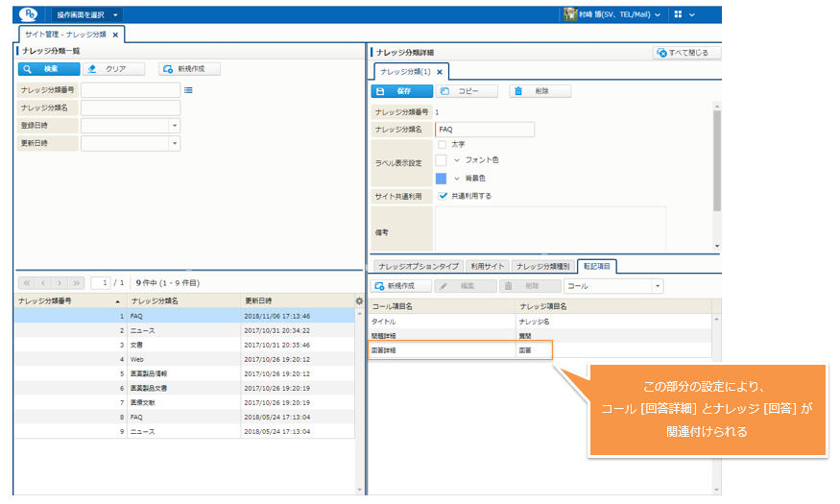The height and width of the screenshot is (504, 840).
Task: Click the 削除 trash button in detail panel
Action: pyautogui.click(x=540, y=91)
